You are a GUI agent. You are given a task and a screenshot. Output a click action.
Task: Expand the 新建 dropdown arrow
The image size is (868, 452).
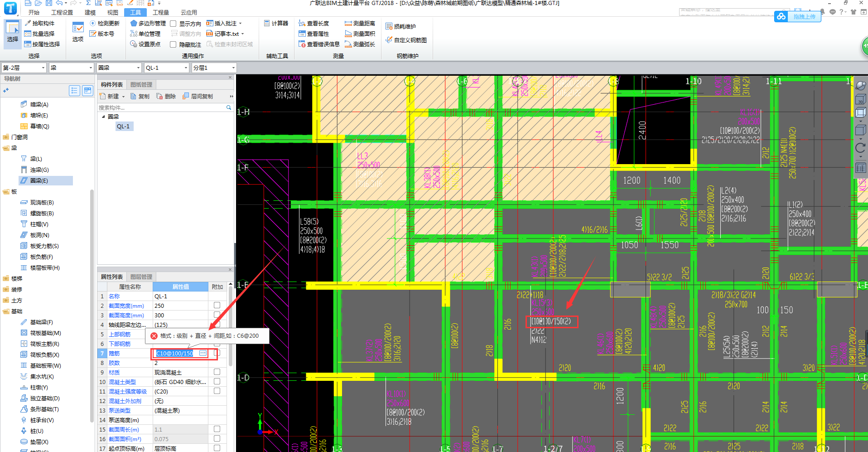(123, 97)
